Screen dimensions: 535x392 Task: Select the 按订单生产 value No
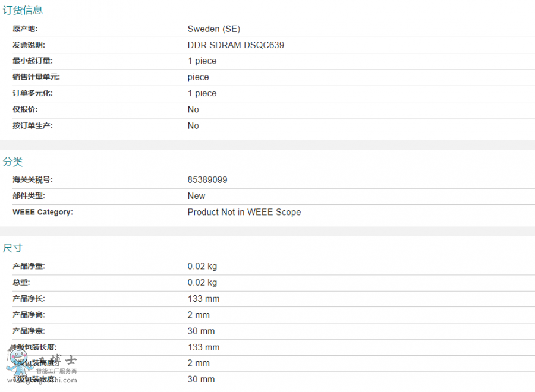pyautogui.click(x=193, y=126)
